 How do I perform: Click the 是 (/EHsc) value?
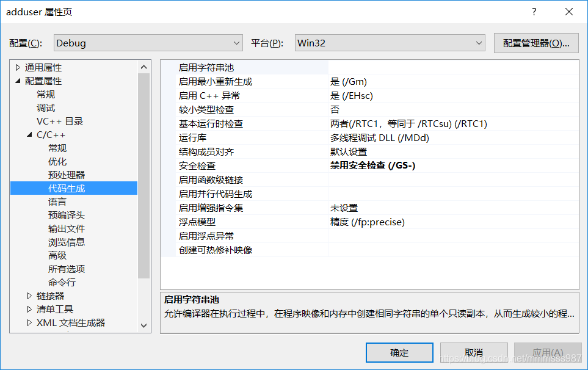(x=351, y=96)
